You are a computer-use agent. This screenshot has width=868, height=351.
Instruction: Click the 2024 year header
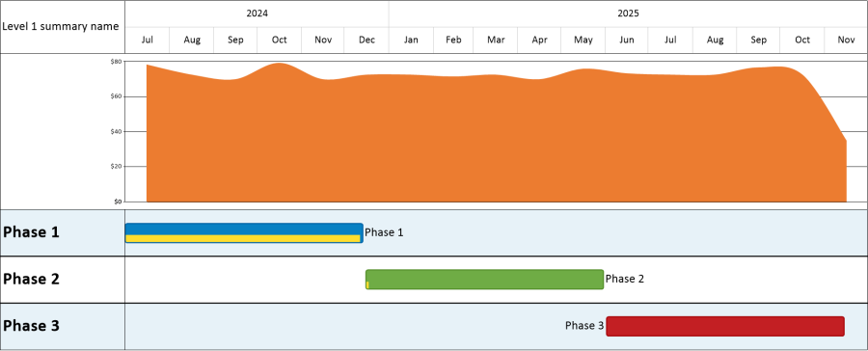pyautogui.click(x=257, y=13)
